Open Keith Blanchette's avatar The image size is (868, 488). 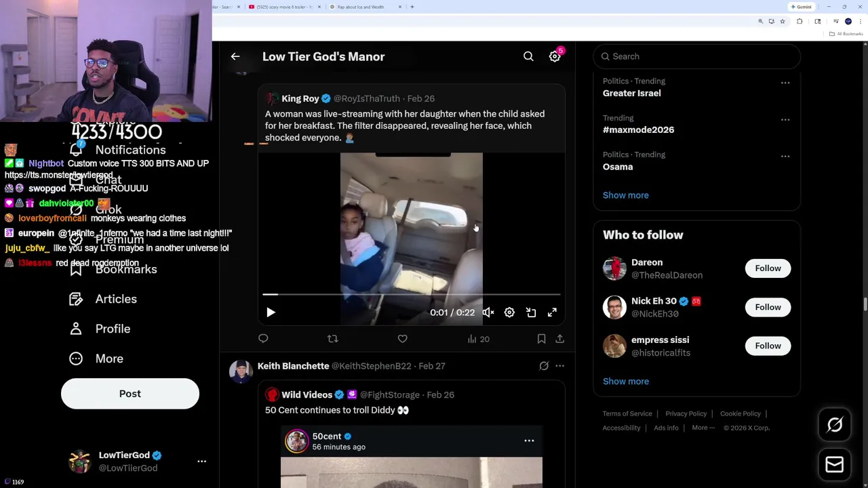click(241, 371)
